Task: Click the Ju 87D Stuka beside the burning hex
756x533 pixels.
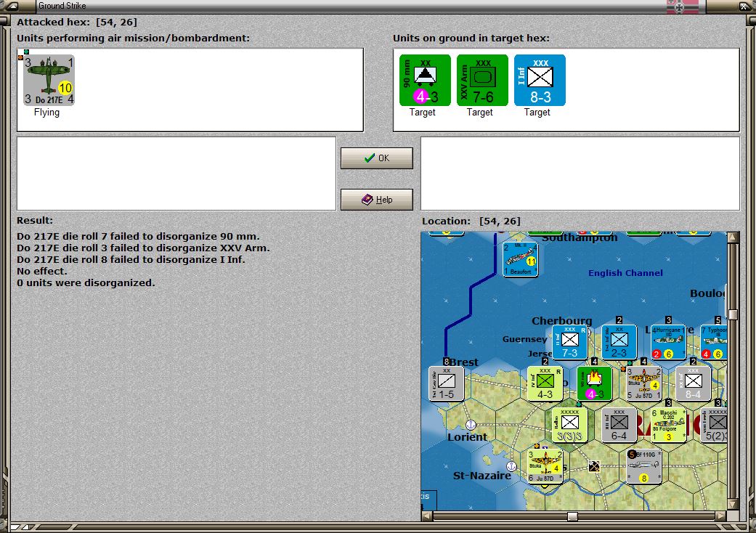Action: click(643, 383)
